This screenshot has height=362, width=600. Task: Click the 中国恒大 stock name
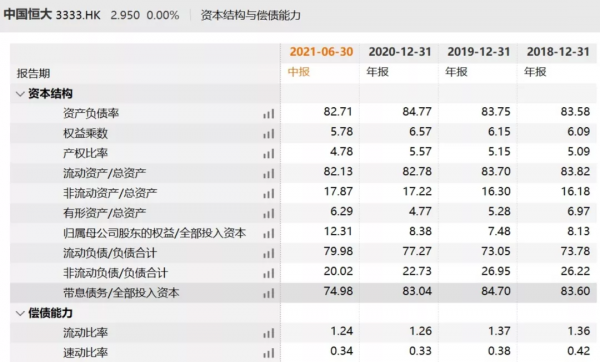tap(28, 15)
